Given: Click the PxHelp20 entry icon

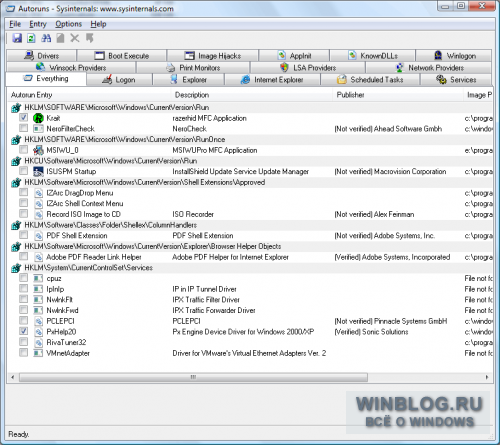Looking at the screenshot, I should (38, 332).
